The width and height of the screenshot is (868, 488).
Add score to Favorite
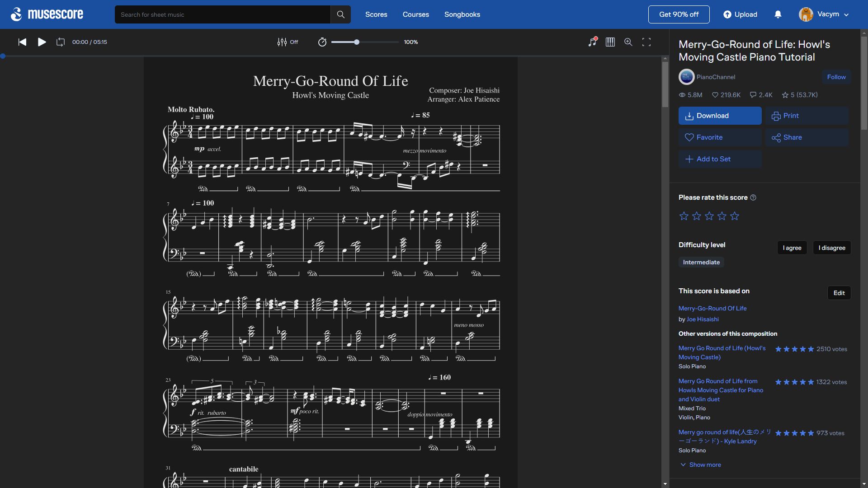pos(720,137)
